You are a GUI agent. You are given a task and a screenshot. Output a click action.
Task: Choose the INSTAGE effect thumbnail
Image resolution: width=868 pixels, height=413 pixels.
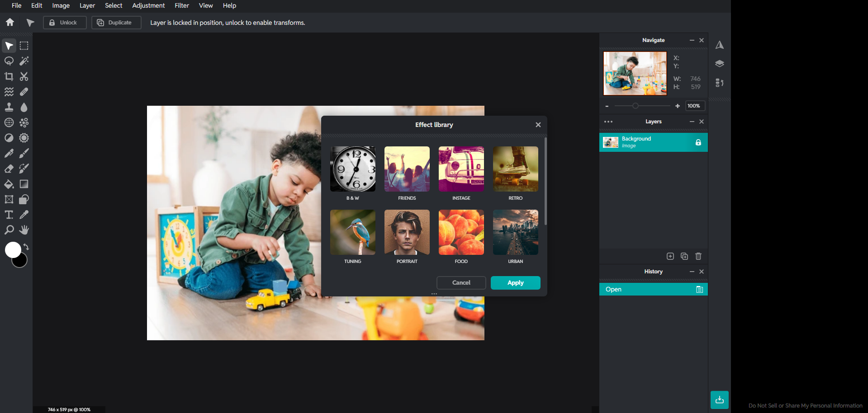(461, 169)
